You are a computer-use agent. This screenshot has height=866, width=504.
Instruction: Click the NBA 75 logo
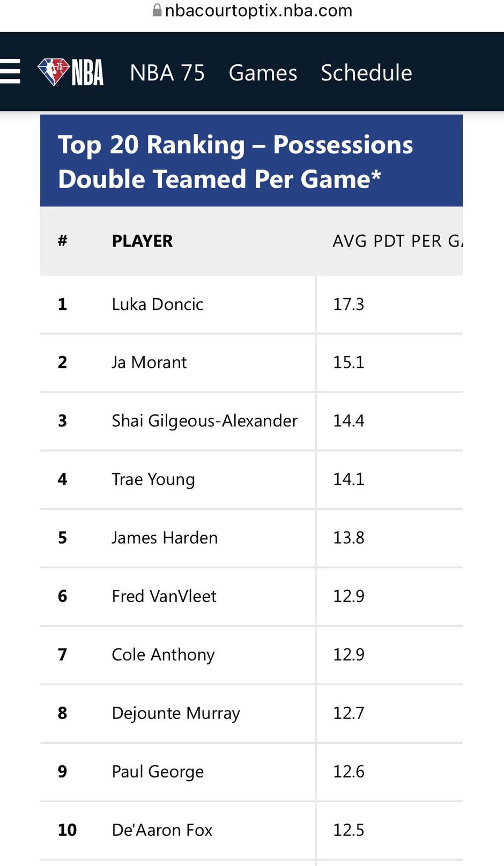70,72
